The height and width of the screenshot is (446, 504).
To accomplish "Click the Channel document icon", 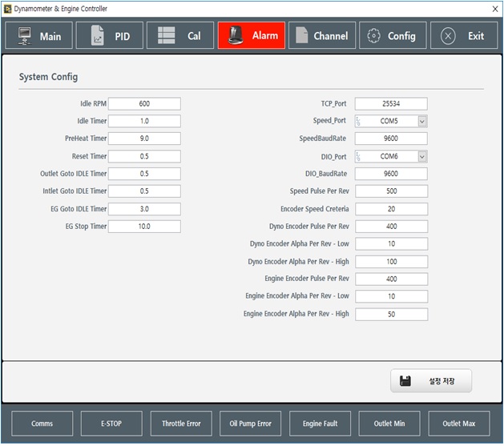I will (300, 36).
